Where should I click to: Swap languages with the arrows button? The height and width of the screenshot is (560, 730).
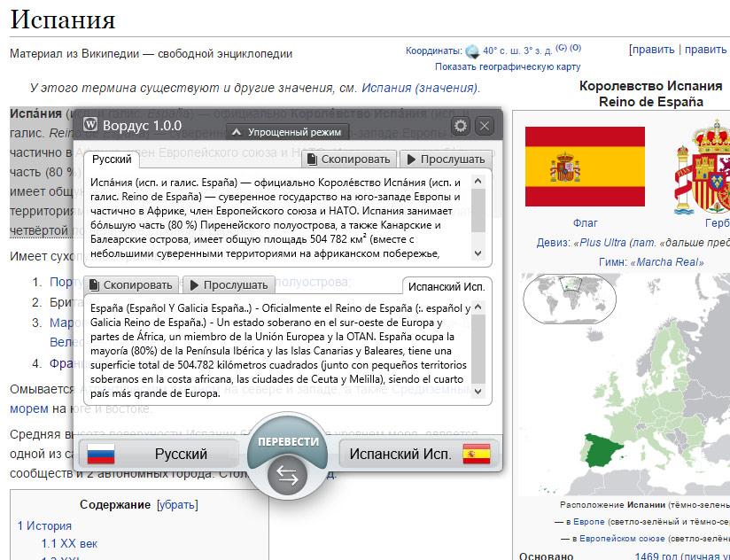287,476
